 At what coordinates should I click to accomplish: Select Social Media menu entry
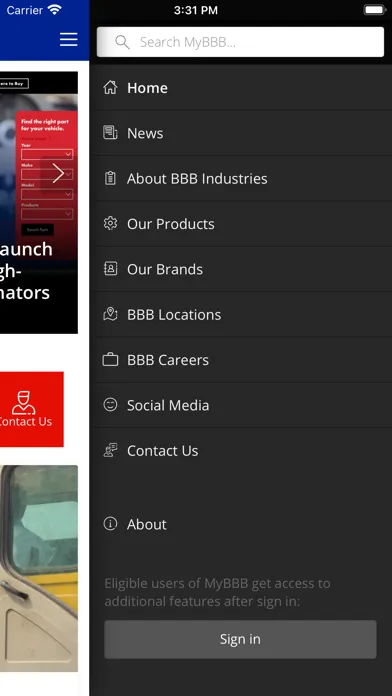pyautogui.click(x=241, y=404)
